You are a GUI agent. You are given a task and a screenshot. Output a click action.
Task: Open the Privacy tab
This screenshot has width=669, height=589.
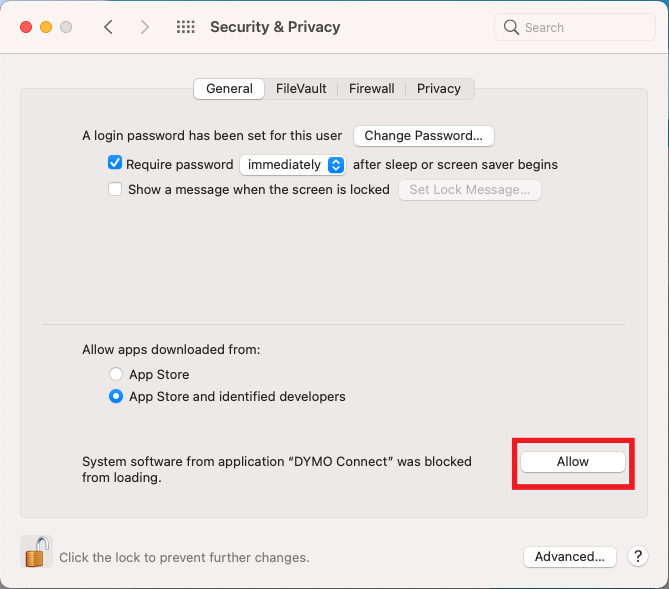coord(439,88)
